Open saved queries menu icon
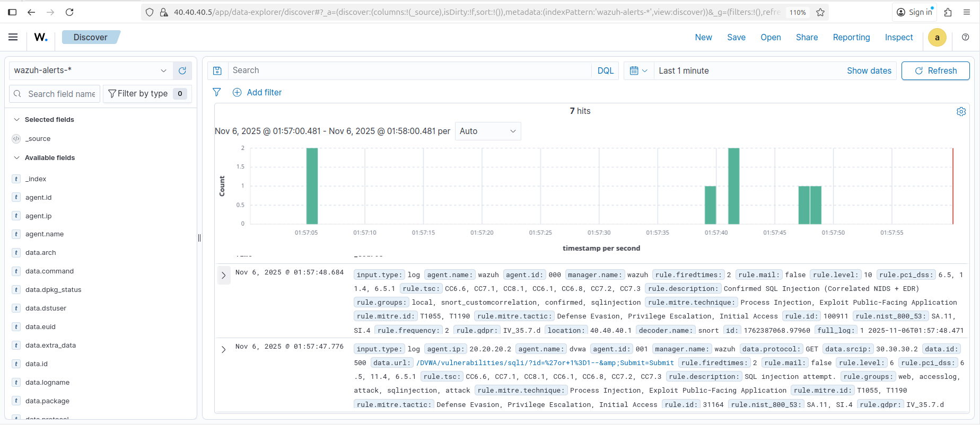 tap(217, 70)
